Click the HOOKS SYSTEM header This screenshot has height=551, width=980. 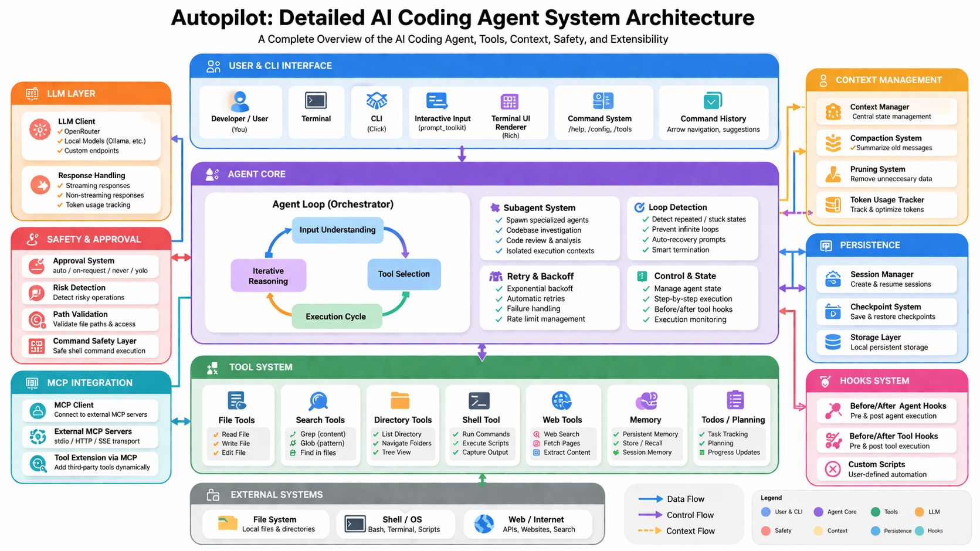pos(887,380)
